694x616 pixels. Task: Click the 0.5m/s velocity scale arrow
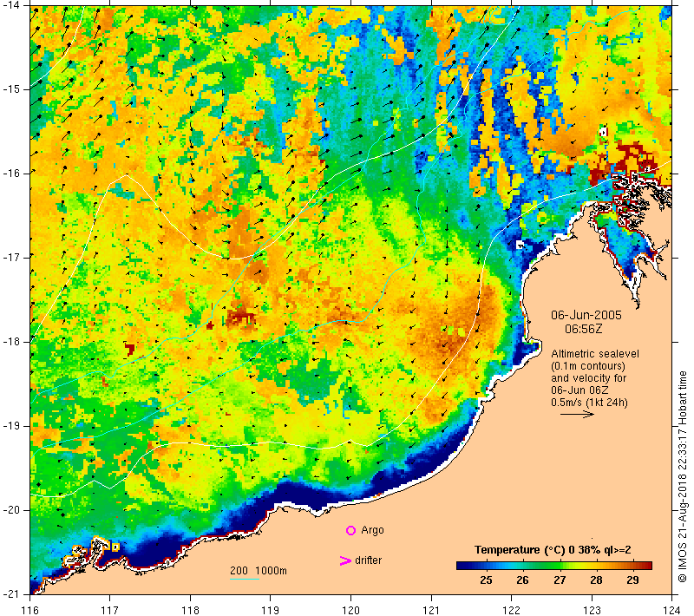(x=577, y=414)
